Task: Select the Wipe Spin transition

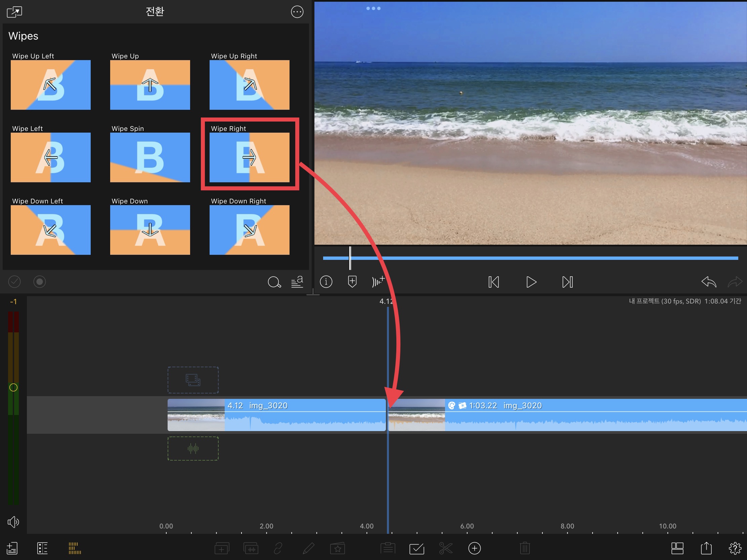Action: [x=150, y=157]
